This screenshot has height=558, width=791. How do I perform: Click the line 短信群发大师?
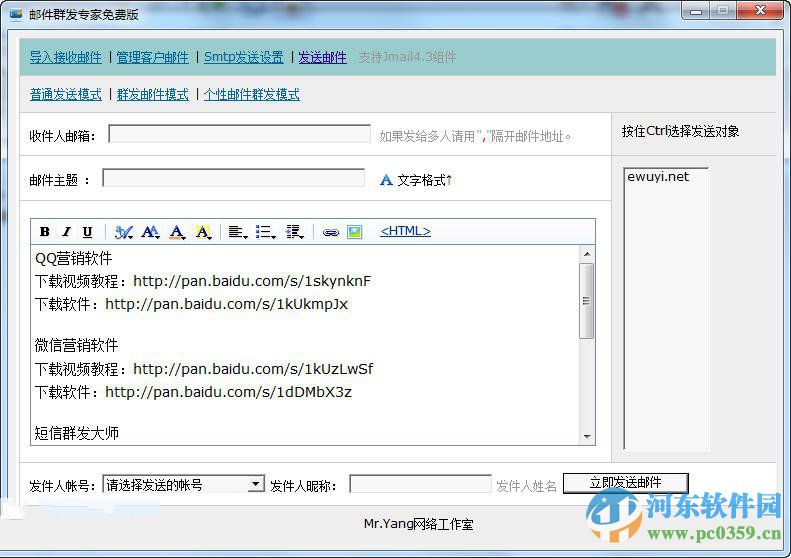(77, 433)
